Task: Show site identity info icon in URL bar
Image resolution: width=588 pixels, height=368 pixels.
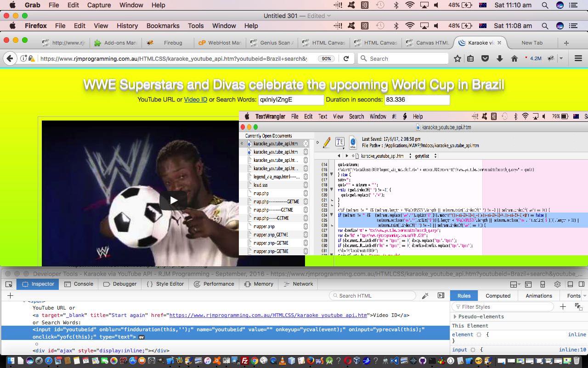Action: coord(23,58)
